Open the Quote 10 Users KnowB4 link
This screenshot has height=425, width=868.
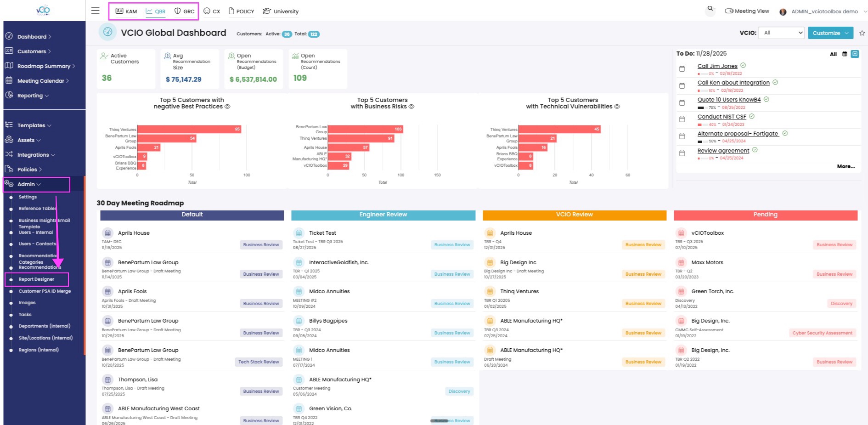pyautogui.click(x=729, y=100)
